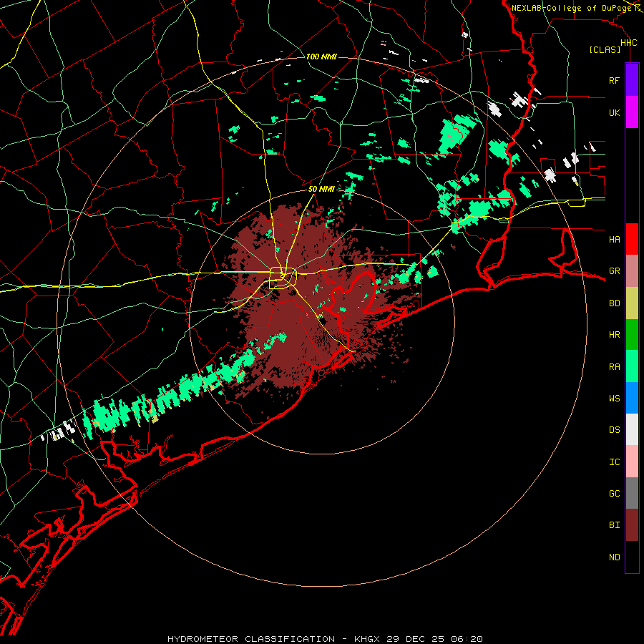Click the HA red legend swatch

632,239
